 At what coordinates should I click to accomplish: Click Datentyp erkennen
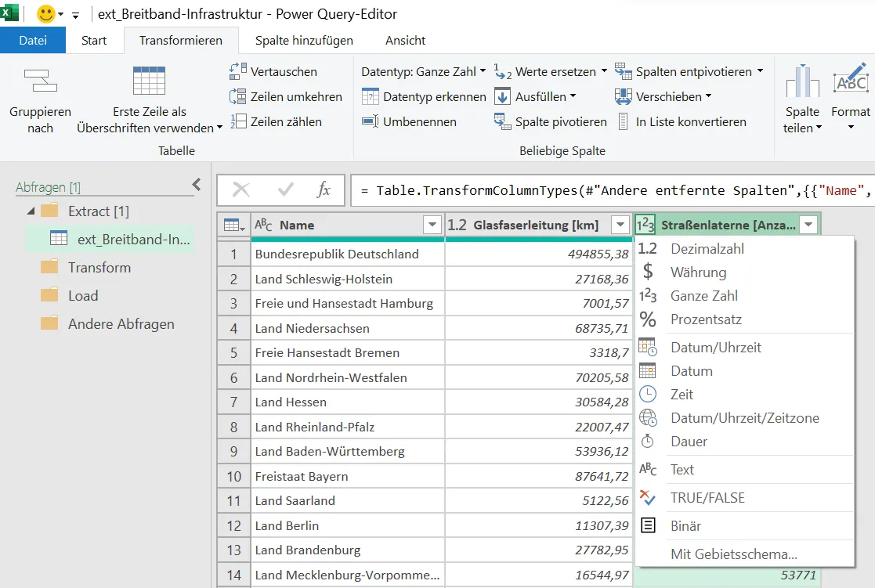coord(424,96)
